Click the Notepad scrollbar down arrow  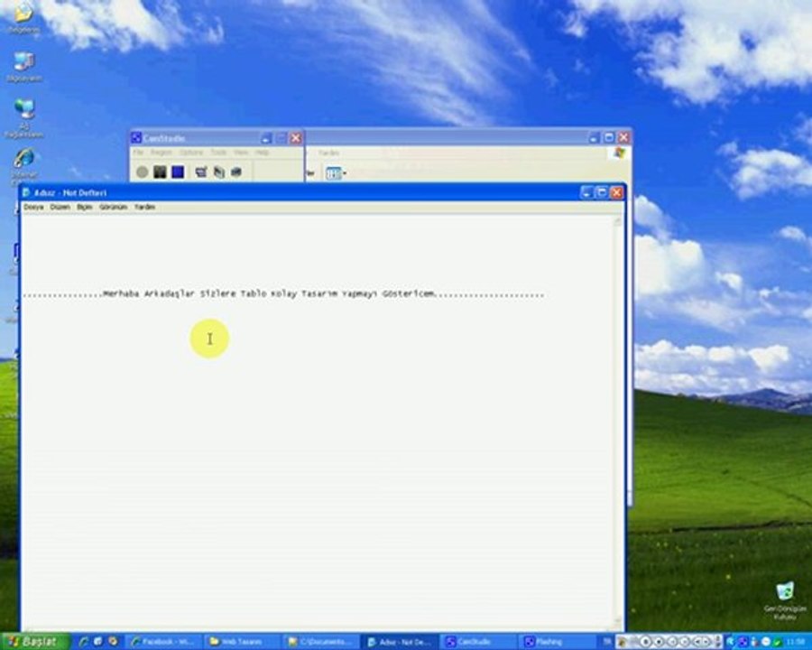[x=618, y=620]
